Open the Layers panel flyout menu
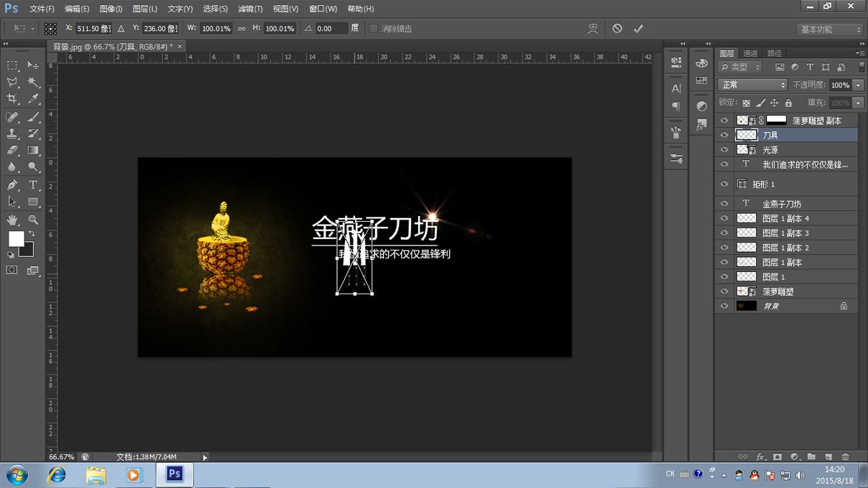This screenshot has width=868, height=488. (x=860, y=53)
